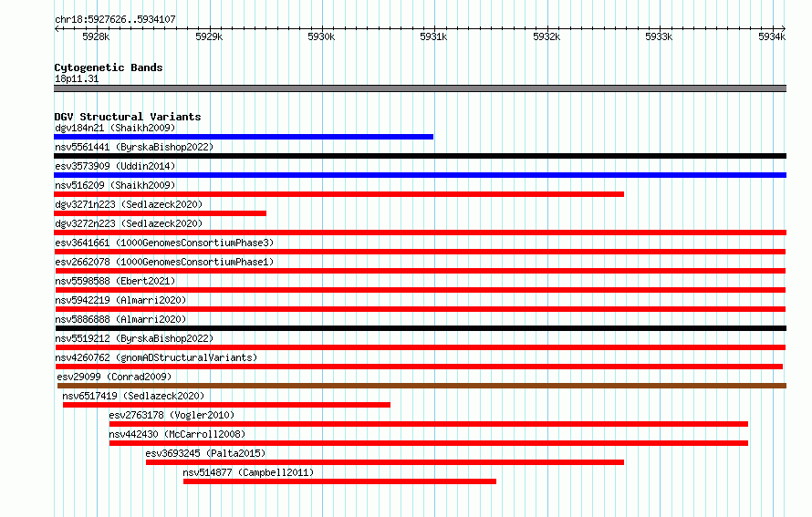Open esv3573909 (Uddin2014) variant label
The height and width of the screenshot is (517, 812).
coord(115,166)
